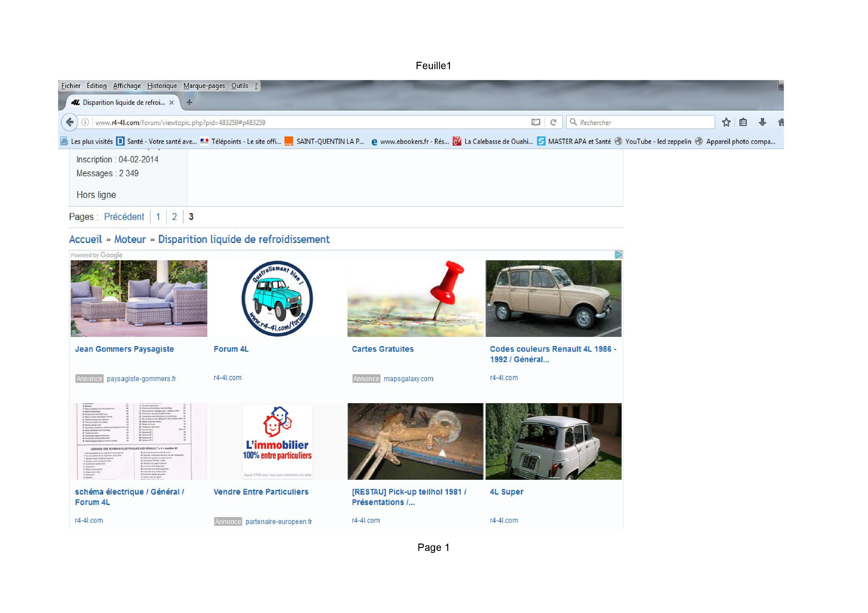Open mapsgalaxy.com link
This screenshot has height=613, width=868.
tap(408, 379)
